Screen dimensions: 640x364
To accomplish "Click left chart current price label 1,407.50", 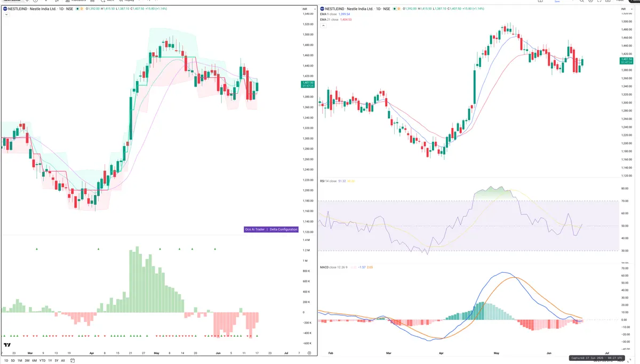I will click(308, 84).
